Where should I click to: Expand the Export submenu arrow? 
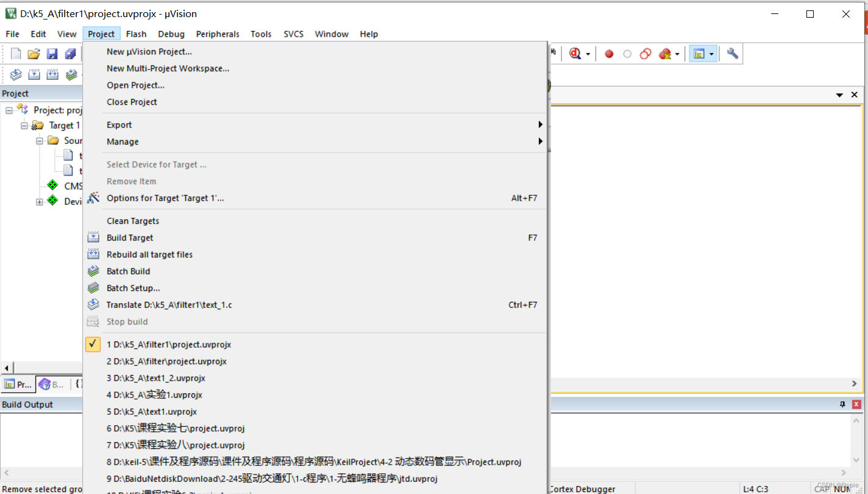click(x=540, y=124)
